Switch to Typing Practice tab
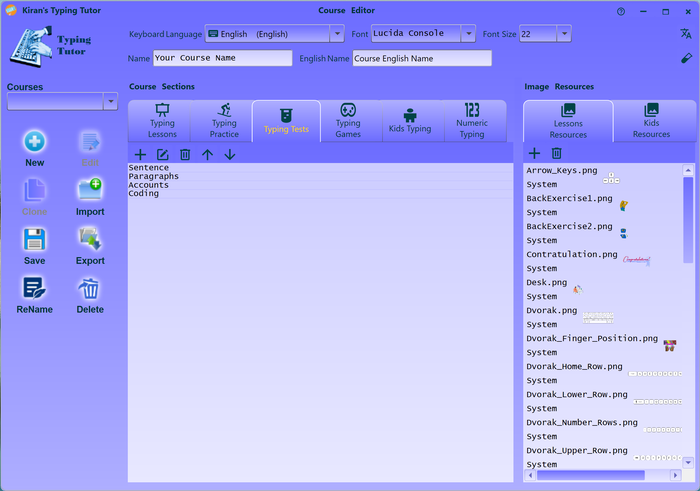 (x=224, y=121)
